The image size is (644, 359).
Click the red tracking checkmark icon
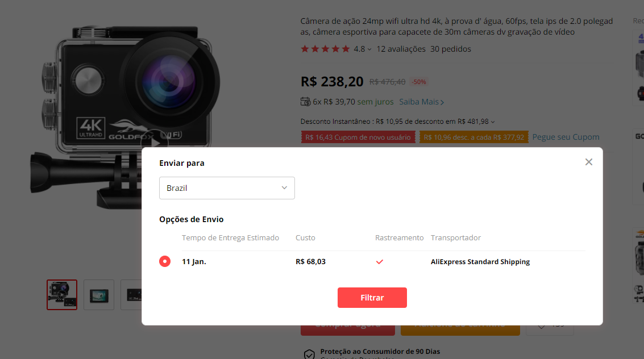380,262
